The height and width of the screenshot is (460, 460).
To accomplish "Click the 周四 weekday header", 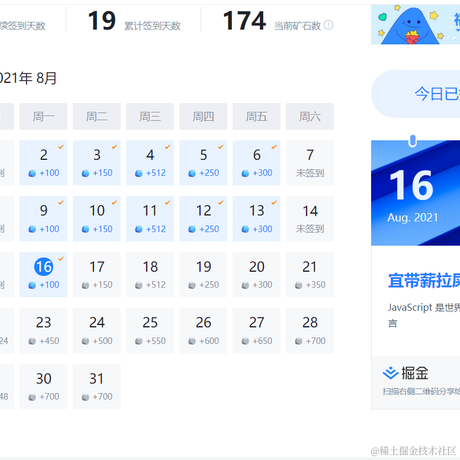I will tap(203, 116).
